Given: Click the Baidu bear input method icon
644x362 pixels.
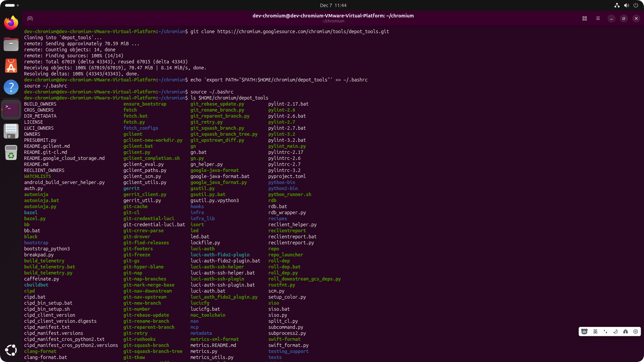Looking at the screenshot, I should tap(585, 331).
